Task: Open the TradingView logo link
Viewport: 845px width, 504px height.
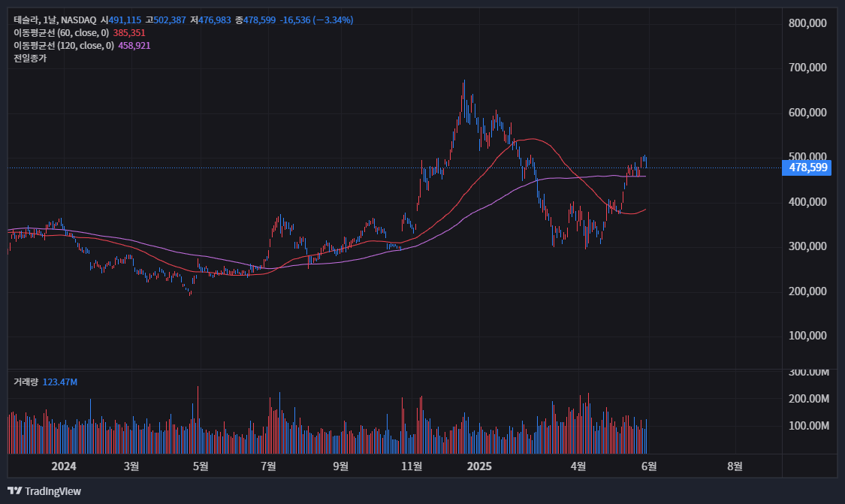Action: [44, 491]
